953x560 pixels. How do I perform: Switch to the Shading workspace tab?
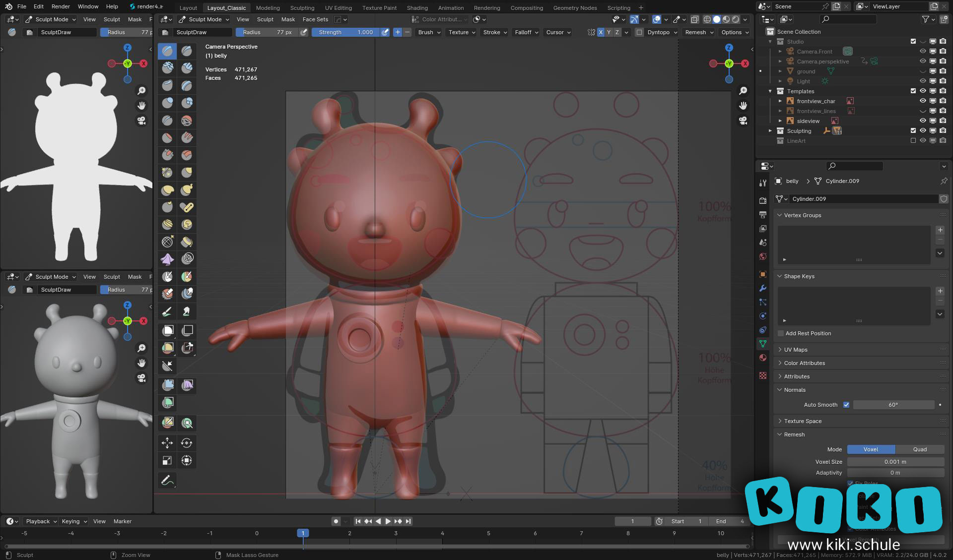[x=417, y=7]
